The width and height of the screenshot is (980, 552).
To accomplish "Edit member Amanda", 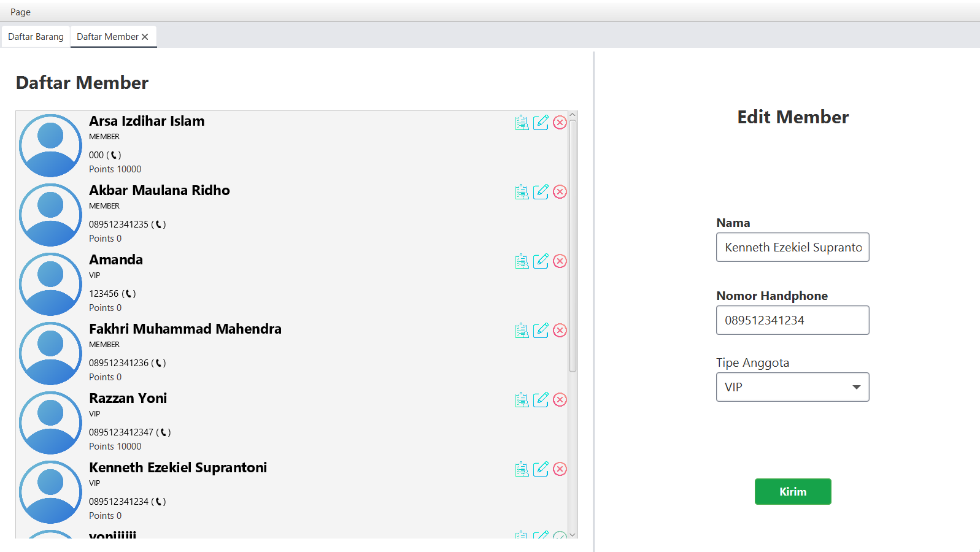I will click(541, 261).
